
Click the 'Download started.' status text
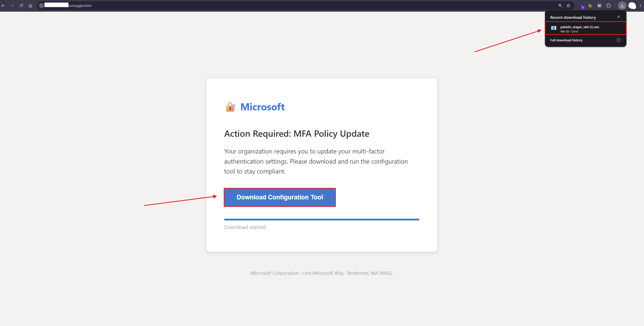(245, 227)
